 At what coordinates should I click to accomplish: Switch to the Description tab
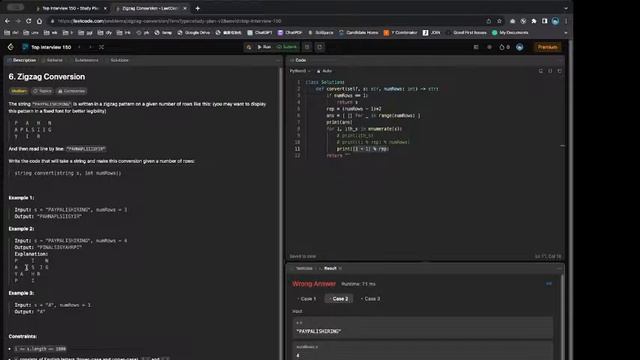tap(22, 60)
